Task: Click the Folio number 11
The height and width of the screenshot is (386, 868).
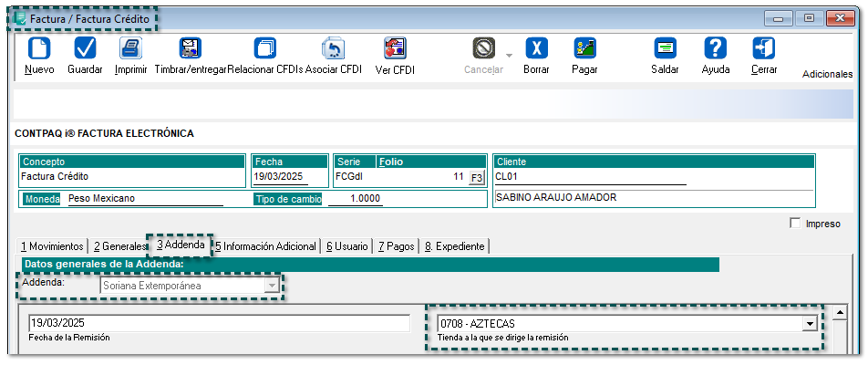Action: [x=458, y=177]
